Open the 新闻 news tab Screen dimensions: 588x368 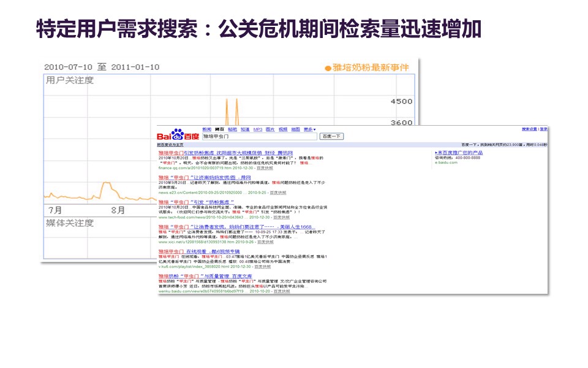click(x=207, y=129)
